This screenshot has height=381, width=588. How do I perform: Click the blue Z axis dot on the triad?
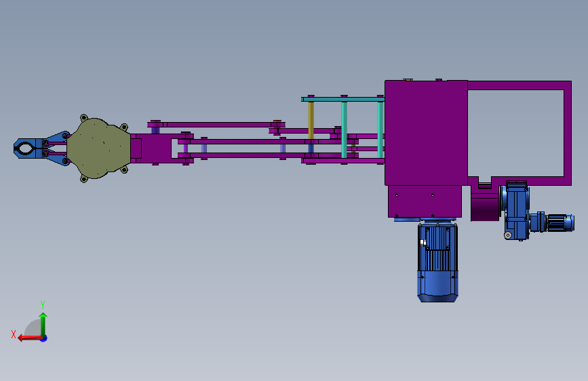click(x=44, y=338)
